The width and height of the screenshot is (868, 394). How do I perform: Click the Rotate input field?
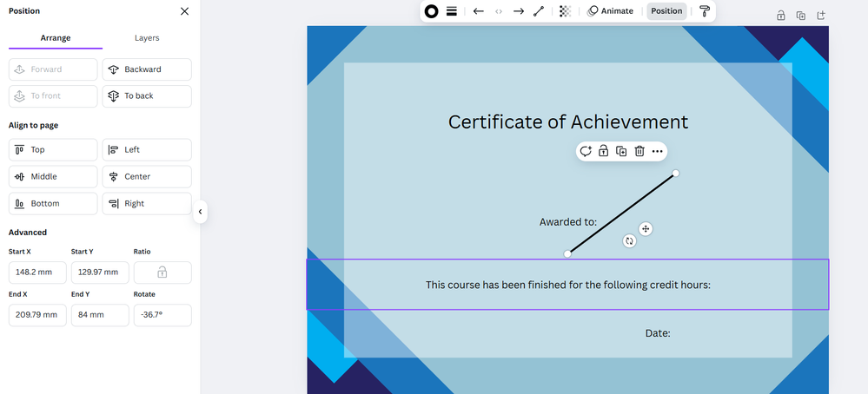(162, 315)
